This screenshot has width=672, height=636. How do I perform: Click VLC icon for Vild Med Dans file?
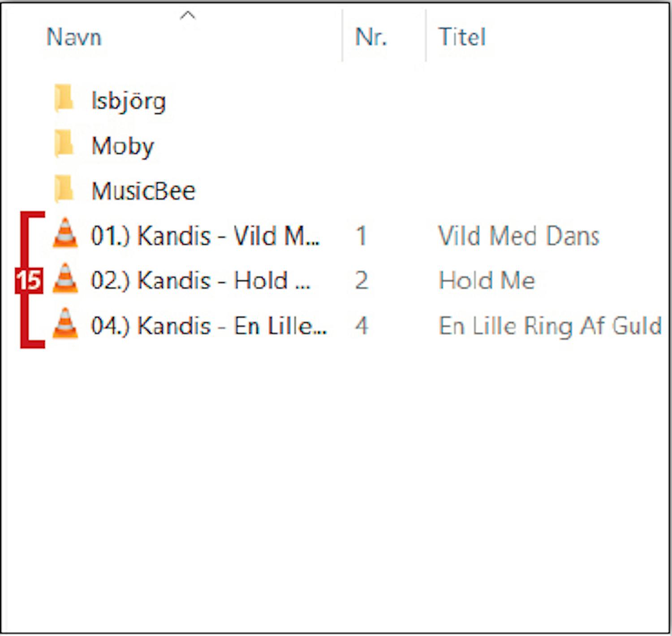click(65, 234)
